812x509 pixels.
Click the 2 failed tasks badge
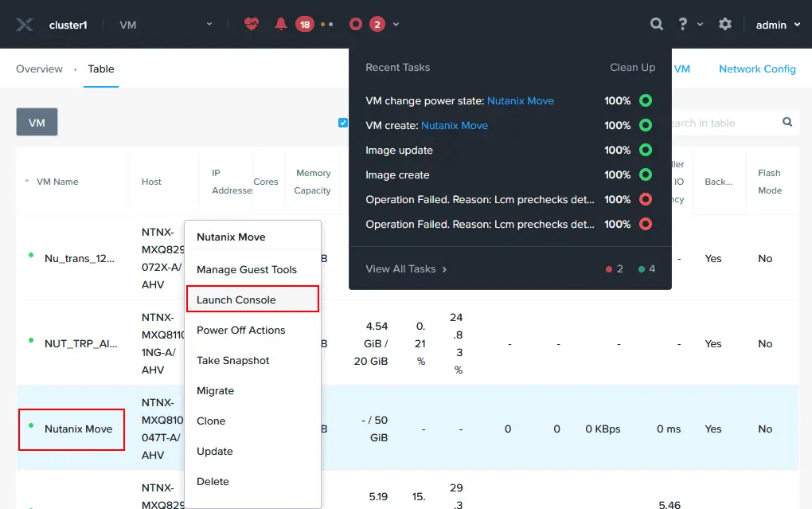pos(377,25)
